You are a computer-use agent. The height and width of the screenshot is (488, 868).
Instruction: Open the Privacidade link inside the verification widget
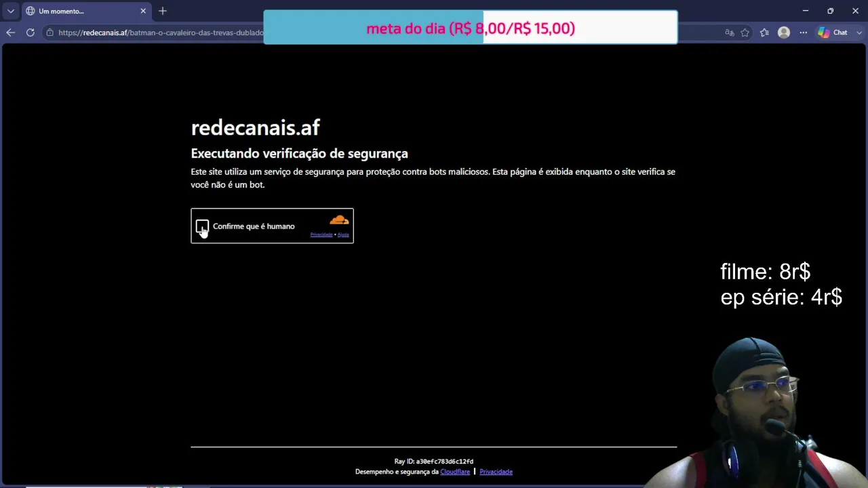point(321,235)
